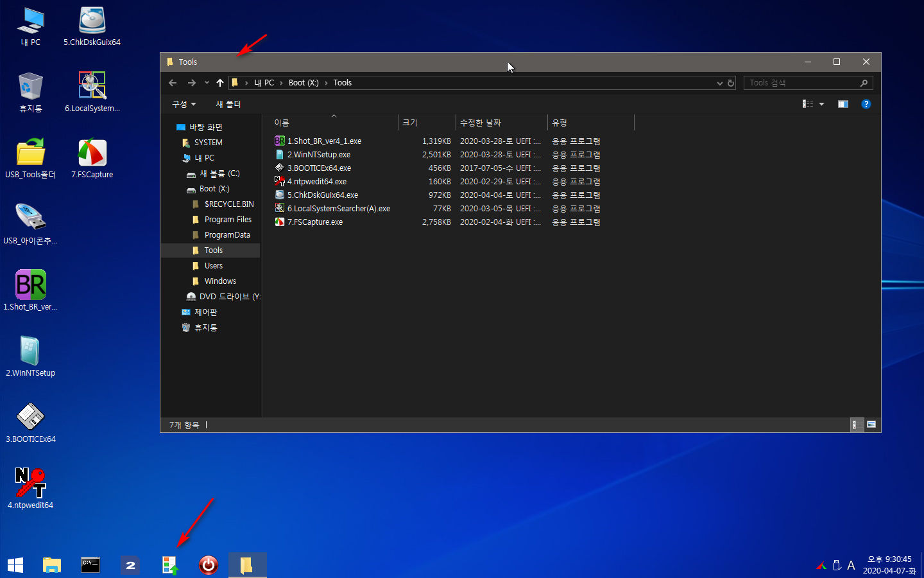Click Boot (X:) in the address breadcrumb
Screen dimensions: 924x578
[x=304, y=83]
